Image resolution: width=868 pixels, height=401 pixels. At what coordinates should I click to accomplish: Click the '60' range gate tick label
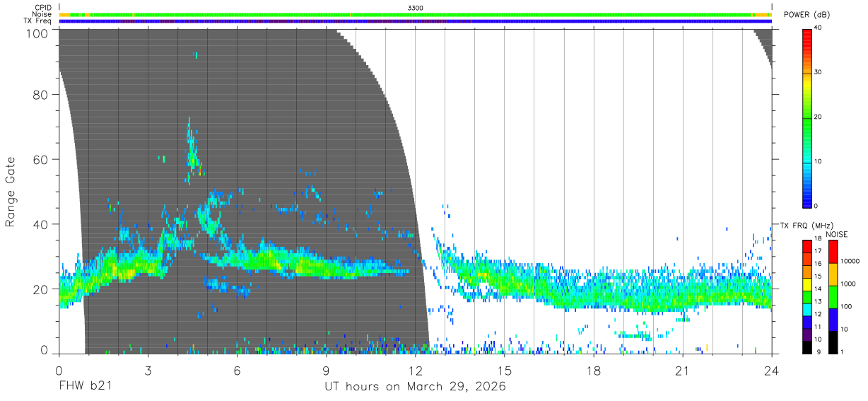[x=40, y=160]
